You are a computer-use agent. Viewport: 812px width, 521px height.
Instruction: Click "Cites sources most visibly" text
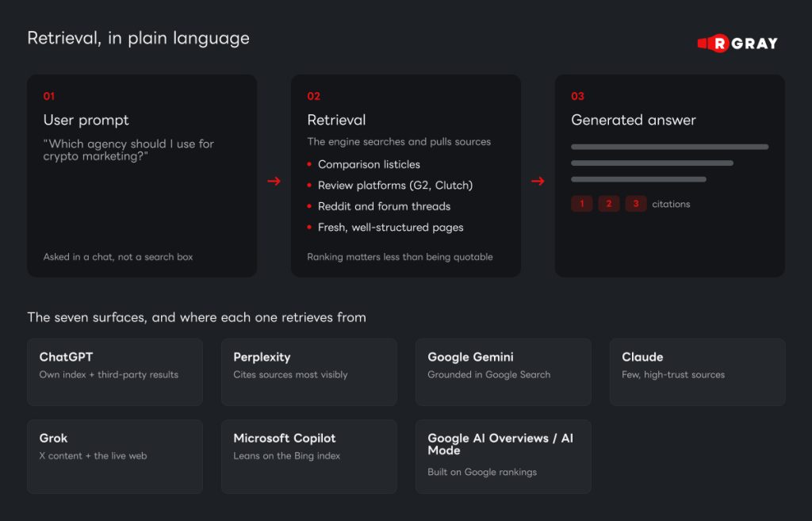[x=290, y=374]
